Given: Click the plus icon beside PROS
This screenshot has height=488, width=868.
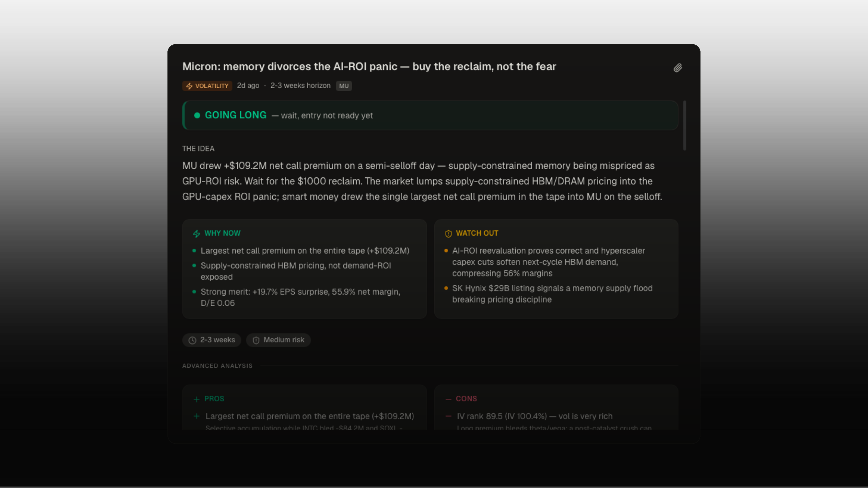Looking at the screenshot, I should [196, 399].
